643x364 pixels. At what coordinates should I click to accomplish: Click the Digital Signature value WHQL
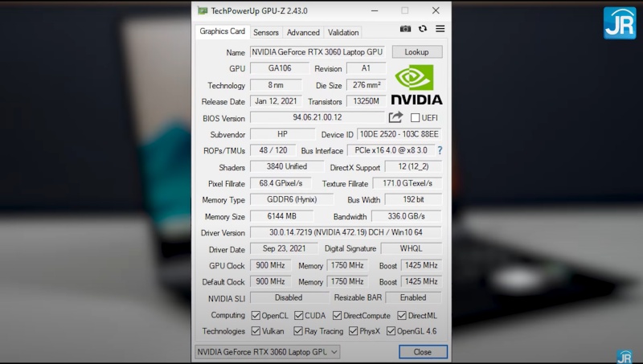point(411,248)
